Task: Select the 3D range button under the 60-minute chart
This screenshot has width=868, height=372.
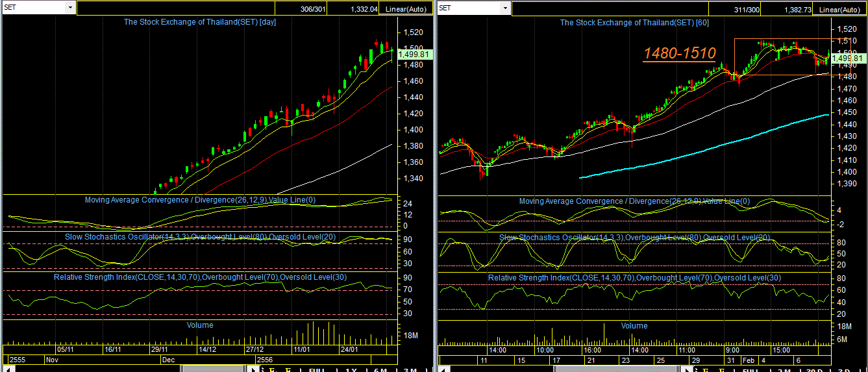Action: point(844,370)
